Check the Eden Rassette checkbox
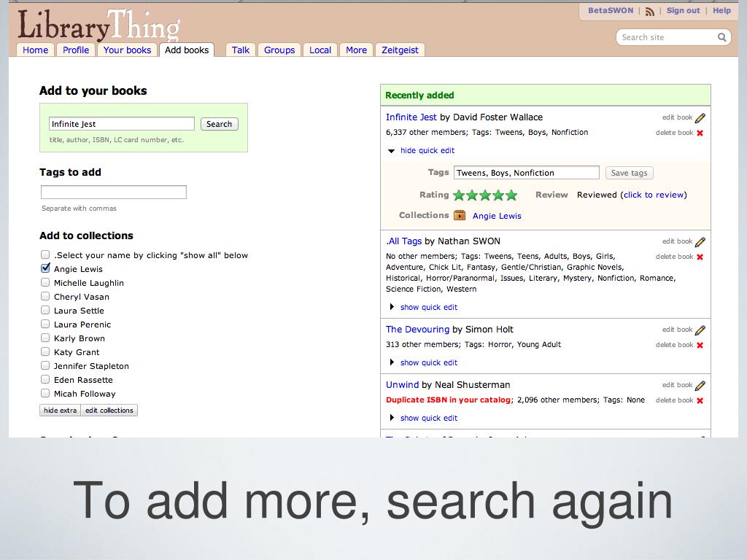747x560 pixels. 45,379
